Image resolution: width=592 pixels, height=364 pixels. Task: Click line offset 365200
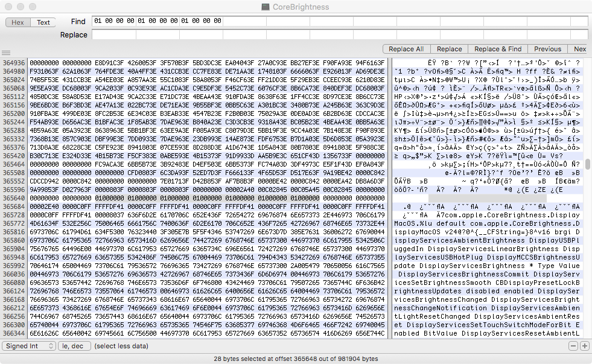(x=14, y=113)
